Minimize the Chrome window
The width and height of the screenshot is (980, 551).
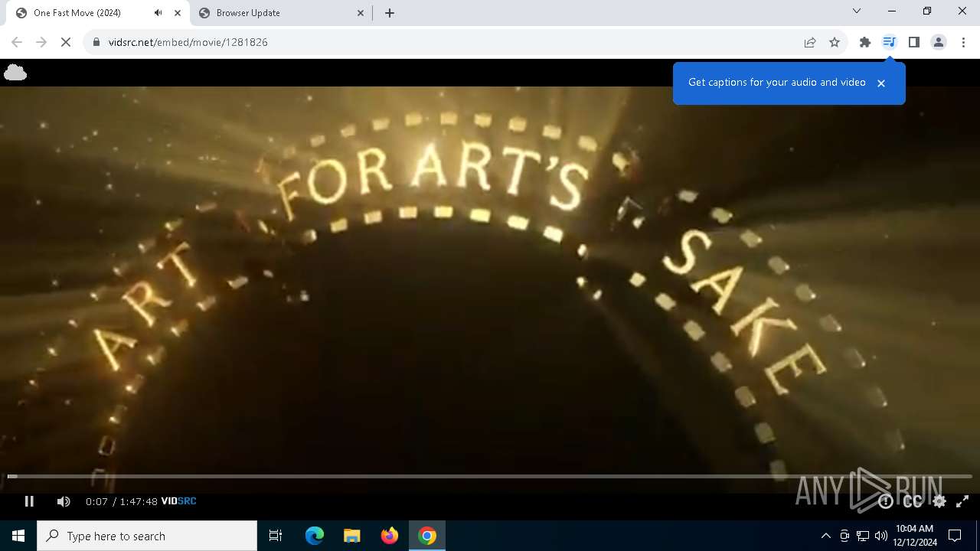(892, 11)
